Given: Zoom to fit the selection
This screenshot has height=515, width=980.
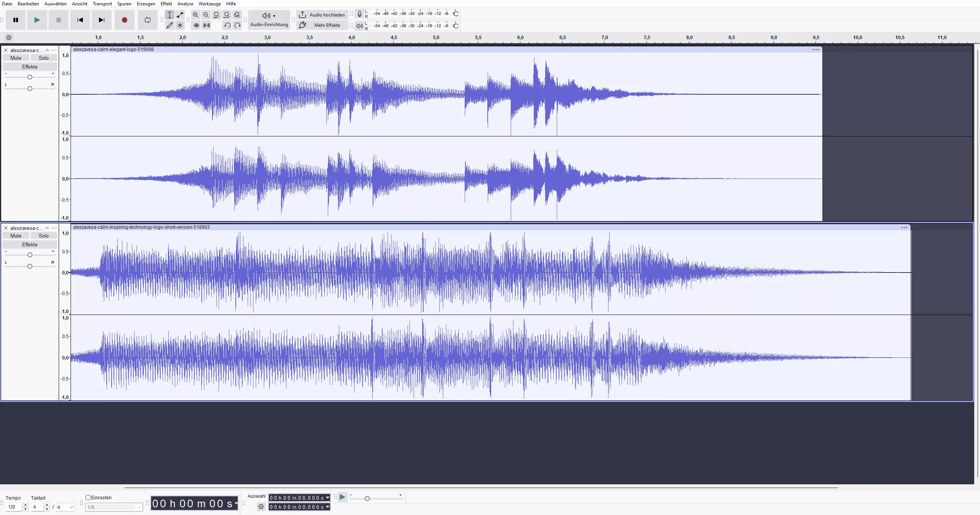Looking at the screenshot, I should pos(217,15).
